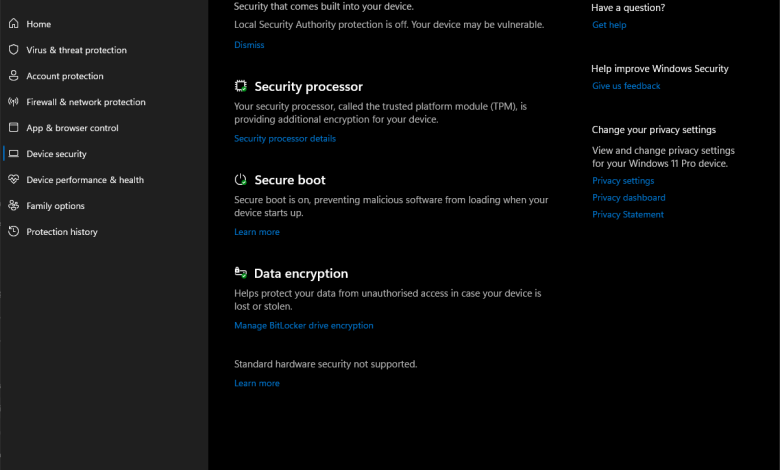Go to Firewall & network protection
Viewport: 780px width, 470px height.
[85, 102]
